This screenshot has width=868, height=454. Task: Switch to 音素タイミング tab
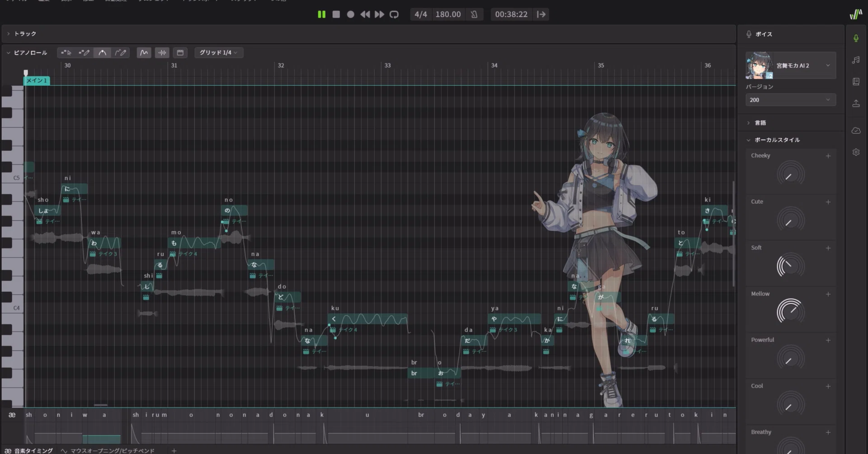tap(29, 450)
